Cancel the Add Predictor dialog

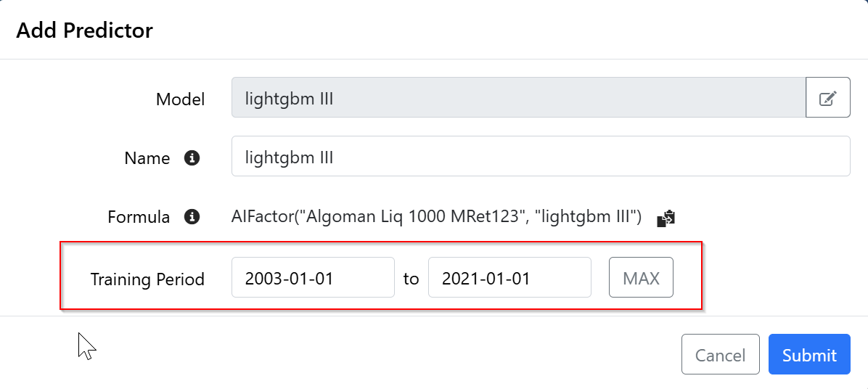pos(720,355)
